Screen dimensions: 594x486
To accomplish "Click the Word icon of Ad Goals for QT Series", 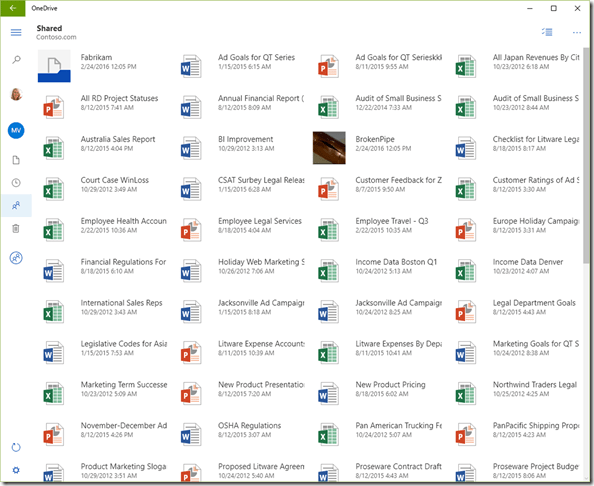I will [x=191, y=66].
